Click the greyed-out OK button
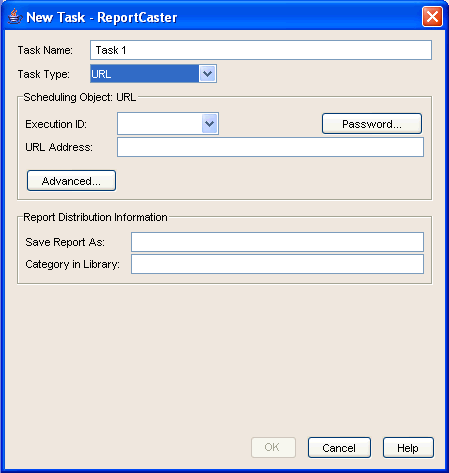Image resolution: width=449 pixels, height=473 pixels. pos(273,447)
